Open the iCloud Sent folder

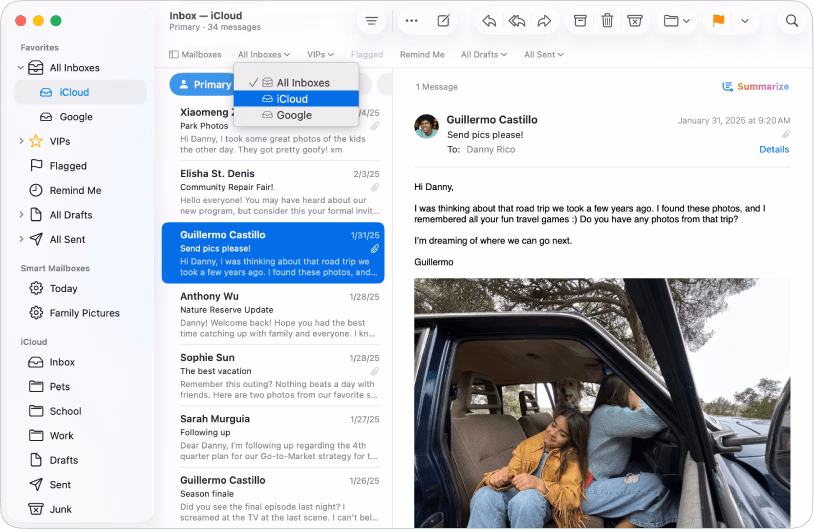point(80,484)
